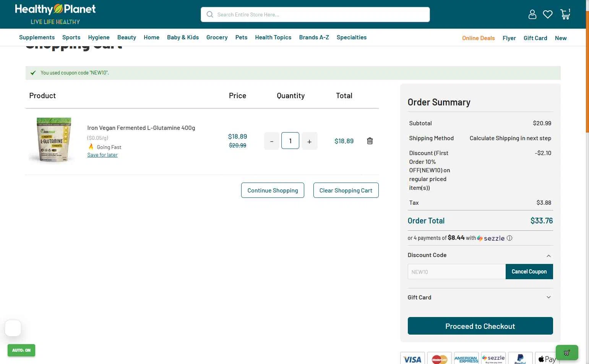Click the Visa payment icon
589x364 pixels.
(412, 358)
